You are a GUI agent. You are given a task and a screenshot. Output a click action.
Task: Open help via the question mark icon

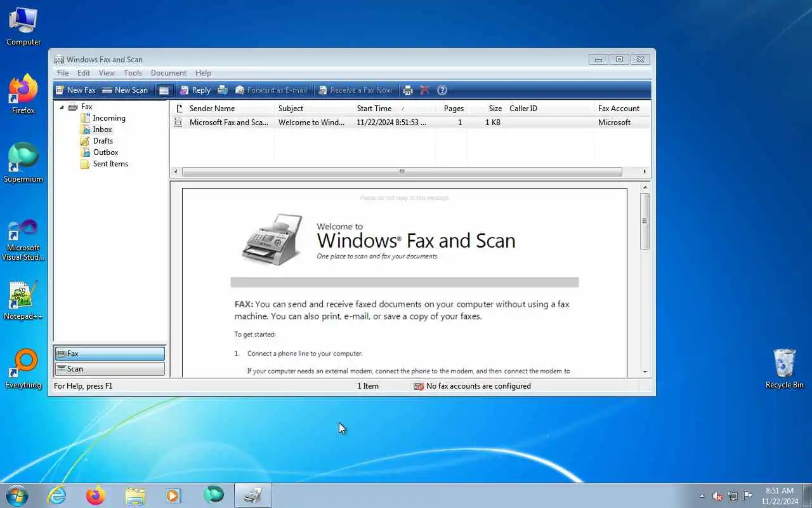click(x=442, y=90)
